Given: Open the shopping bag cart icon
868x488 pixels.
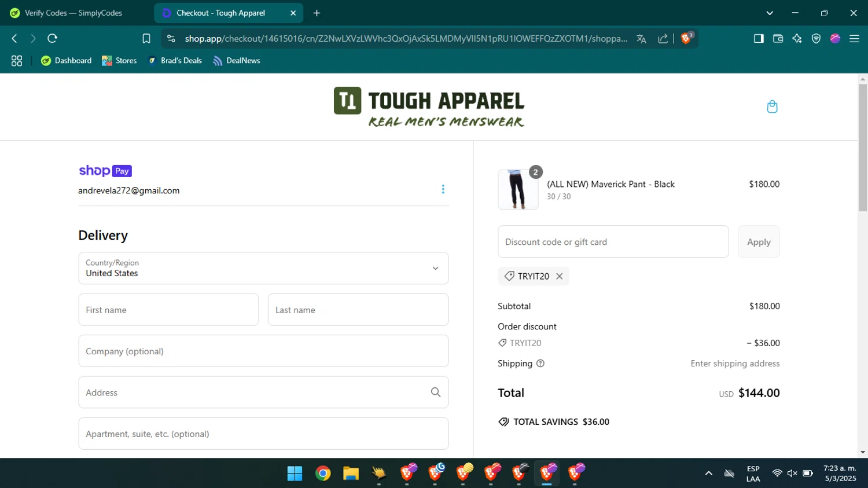Looking at the screenshot, I should (772, 107).
